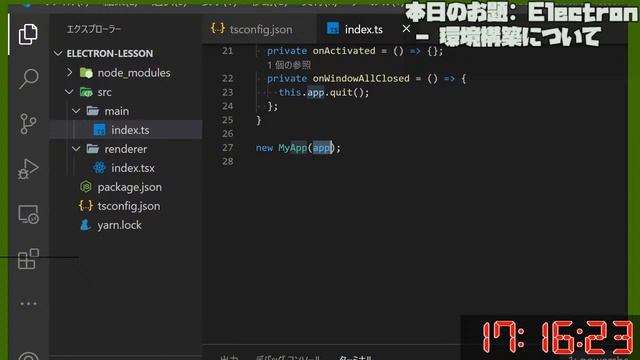This screenshot has height=360, width=640.
Task: Open the Run and Debug view
Action: (x=28, y=169)
